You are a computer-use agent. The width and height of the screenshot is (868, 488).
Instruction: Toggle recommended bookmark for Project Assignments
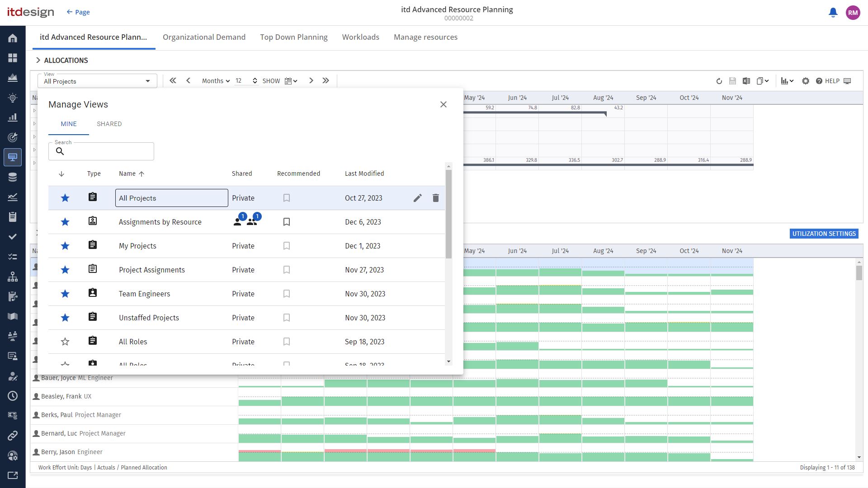click(x=287, y=270)
